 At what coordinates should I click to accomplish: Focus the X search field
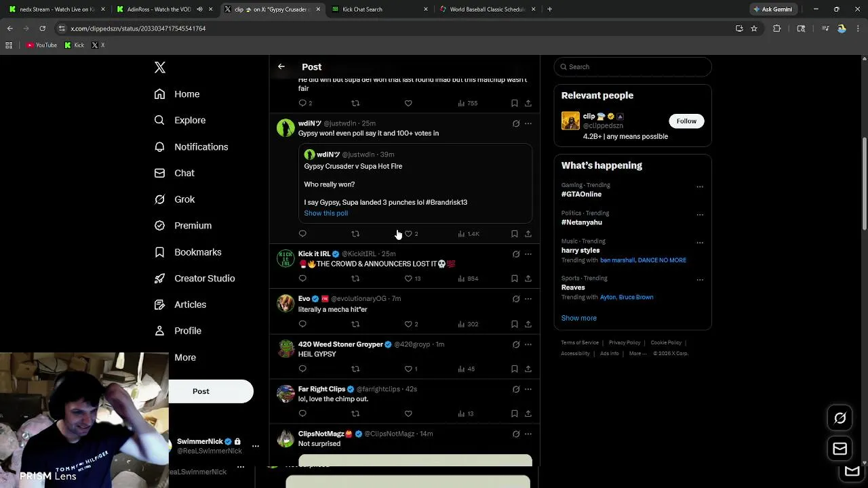pos(633,66)
